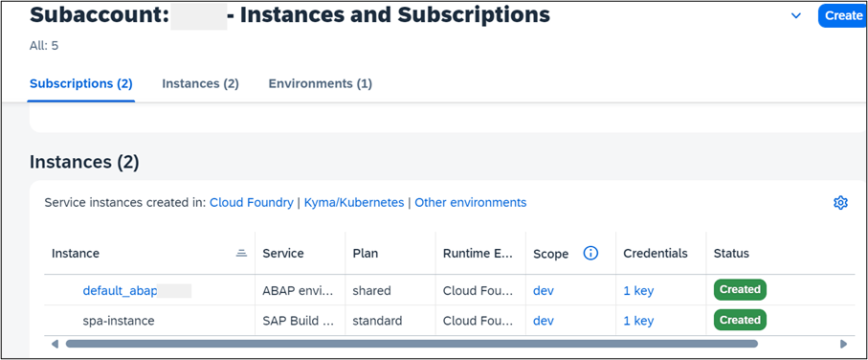This screenshot has height=360, width=868.
Task: Click the Created status of default_abap
Action: [x=740, y=290]
